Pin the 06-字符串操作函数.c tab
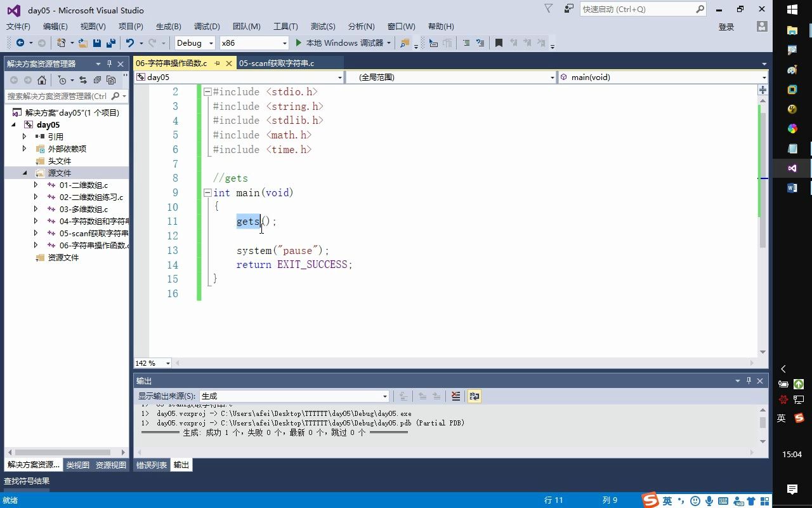 (x=217, y=63)
